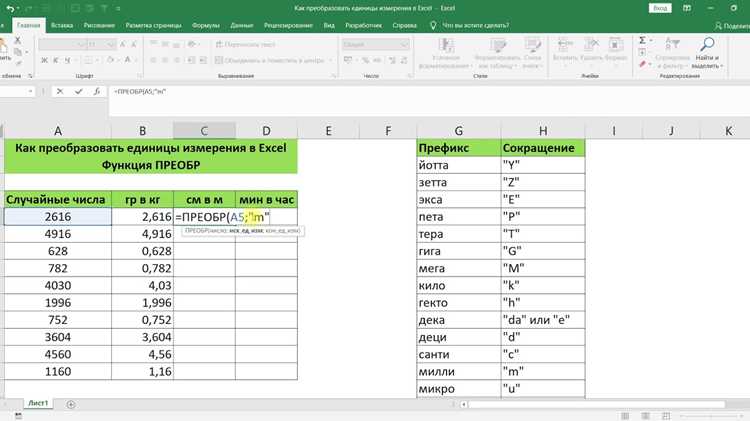Open the number format dropdown
The image size is (750, 421).
coord(405,44)
